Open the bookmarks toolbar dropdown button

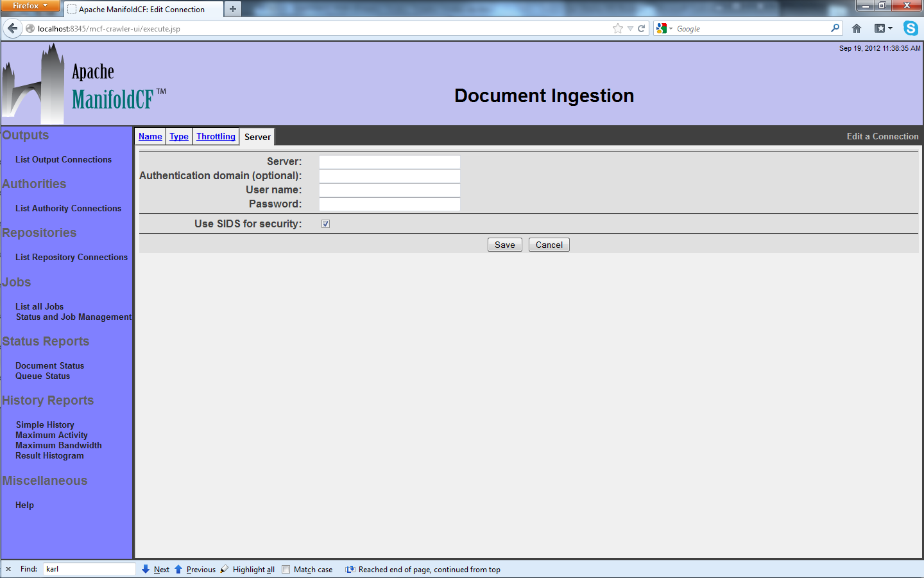coord(884,28)
